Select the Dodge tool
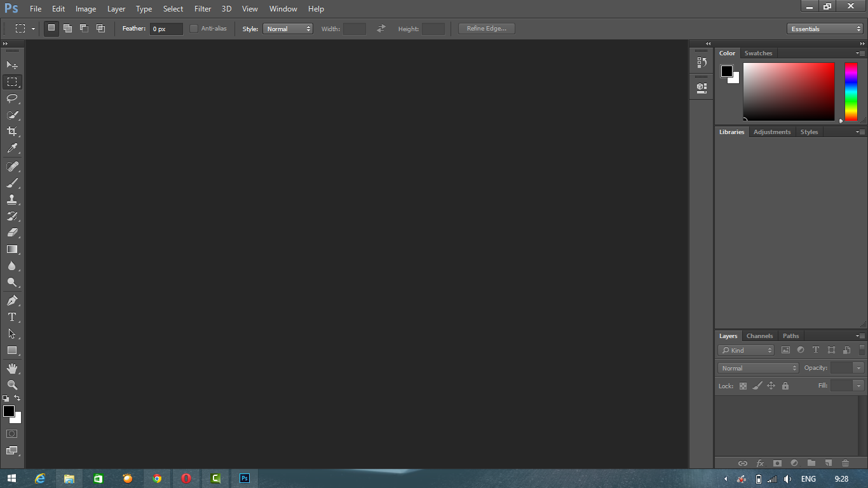 point(12,282)
